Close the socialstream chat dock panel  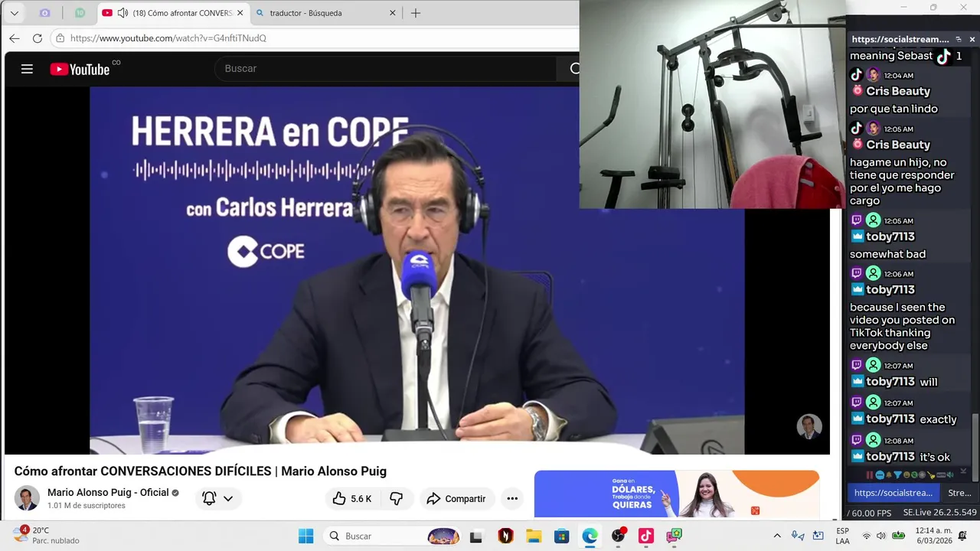click(x=972, y=39)
